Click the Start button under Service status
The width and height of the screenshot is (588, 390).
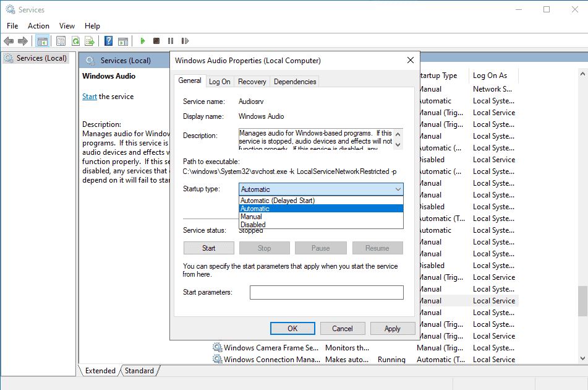pyautogui.click(x=208, y=248)
